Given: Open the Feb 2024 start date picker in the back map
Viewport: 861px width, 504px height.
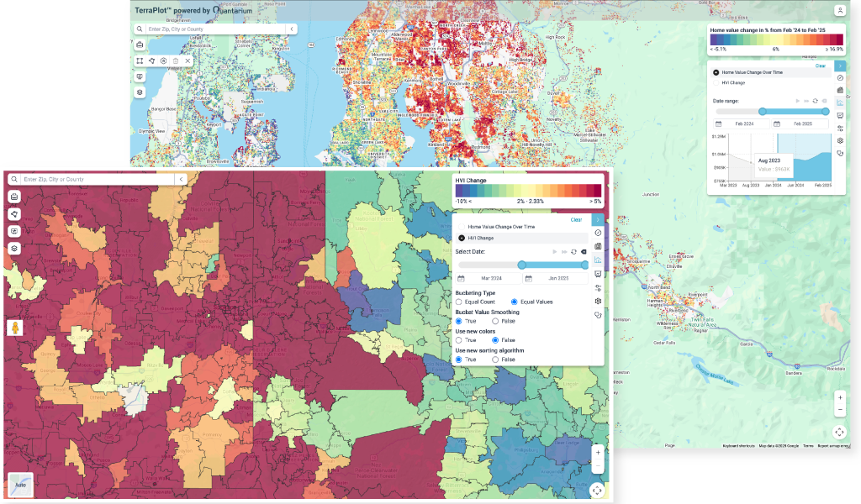Looking at the screenshot, I should (742, 124).
